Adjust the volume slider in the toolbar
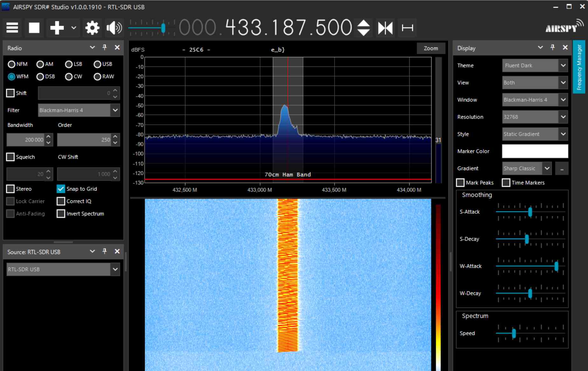The height and width of the screenshot is (371, 588). 151,28
